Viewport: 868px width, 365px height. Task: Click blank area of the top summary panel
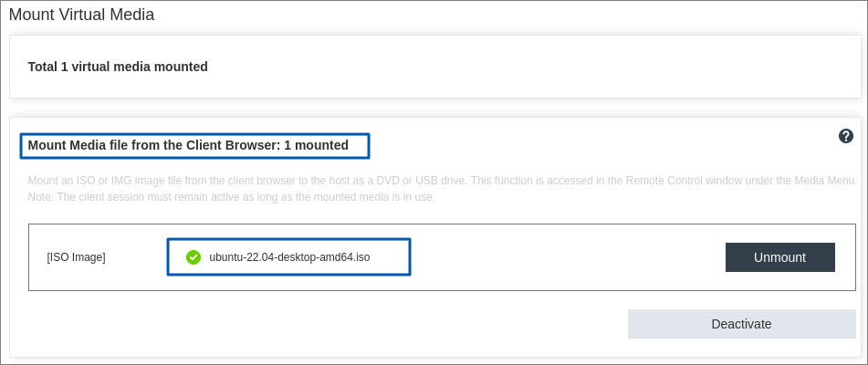coord(526,67)
